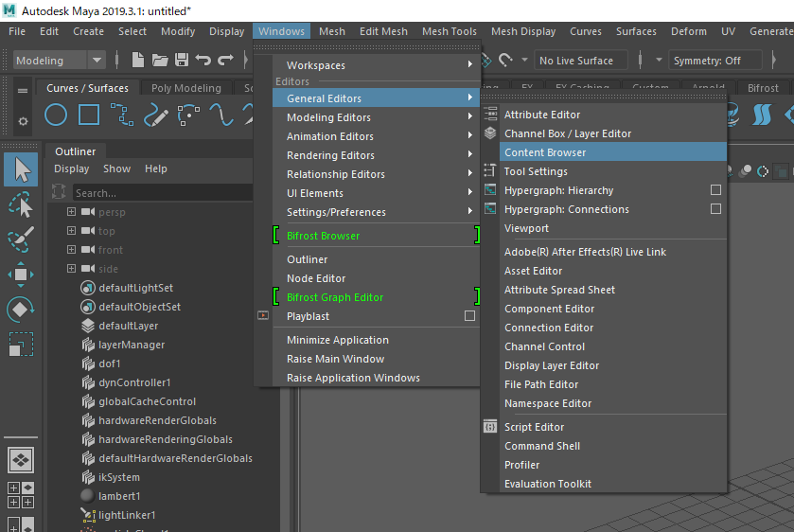Click the single pane layout icon
794x532 pixels.
pyautogui.click(x=21, y=460)
